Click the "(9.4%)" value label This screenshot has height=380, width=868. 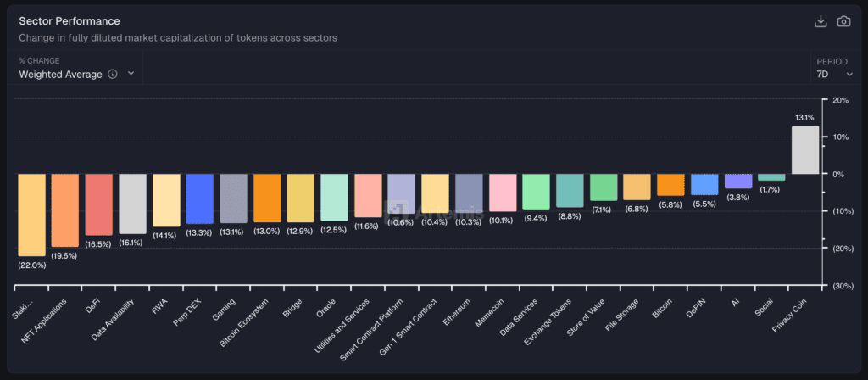click(536, 218)
